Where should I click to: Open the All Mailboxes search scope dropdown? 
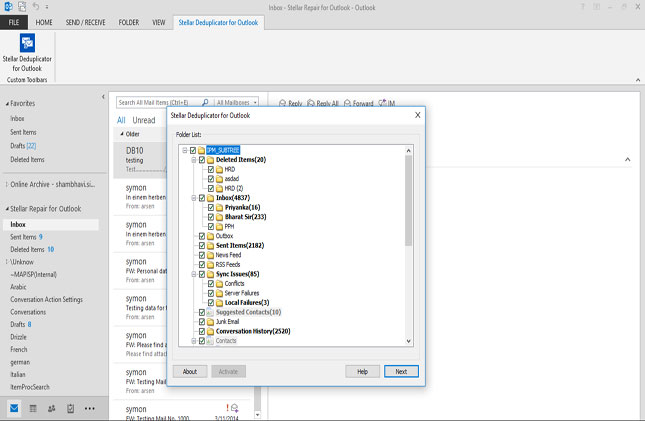click(x=236, y=102)
